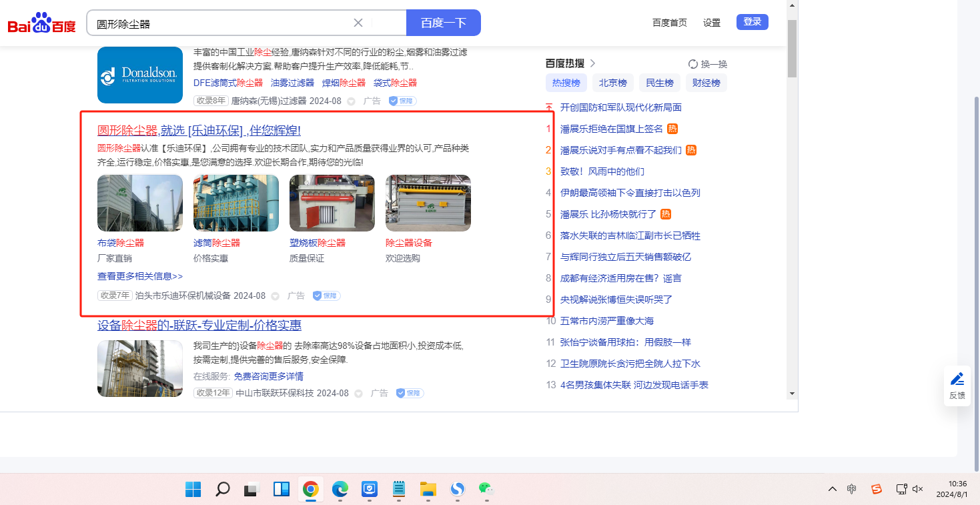Switch to the 财经榜 tab
Screen dimensions: 980x505
click(706, 83)
